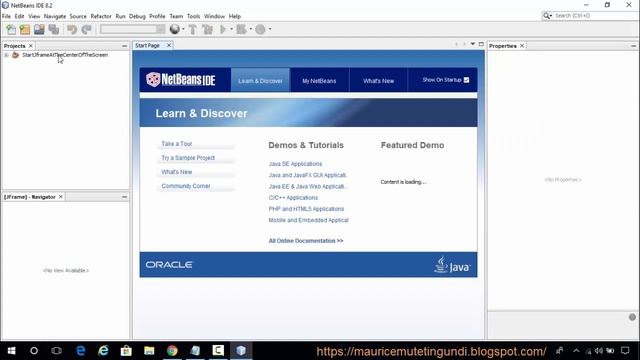Open the Java EE & Java Web link
Viewport: 640px width, 360px height.
click(308, 186)
